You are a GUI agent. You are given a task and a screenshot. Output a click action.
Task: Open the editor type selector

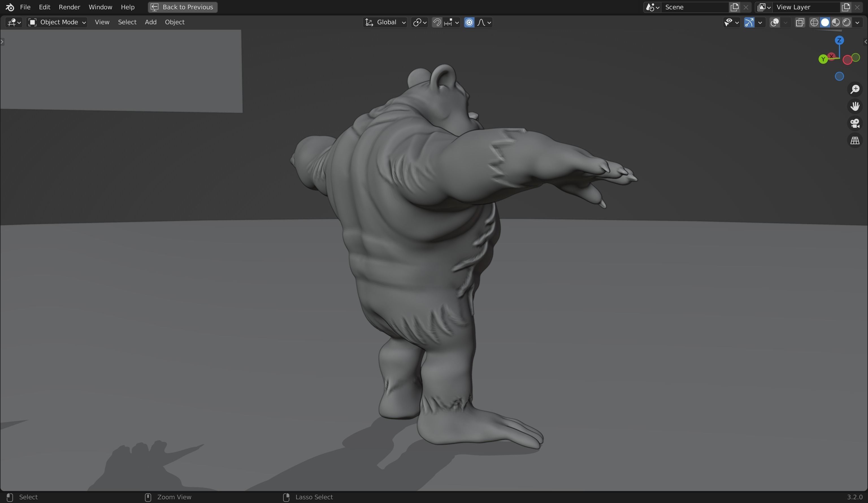14,22
